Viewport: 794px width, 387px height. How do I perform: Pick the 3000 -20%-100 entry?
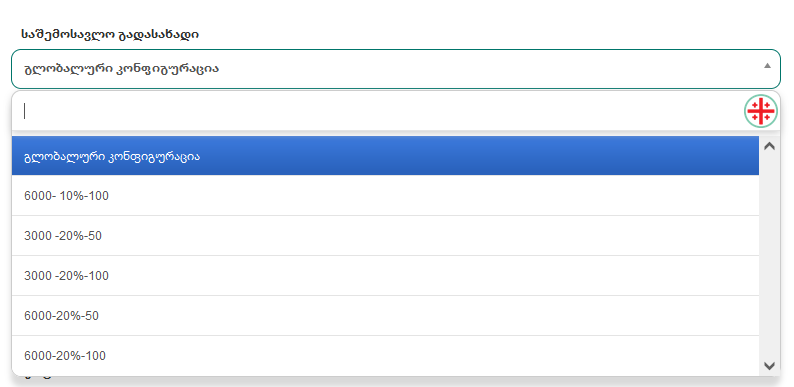(x=385, y=276)
